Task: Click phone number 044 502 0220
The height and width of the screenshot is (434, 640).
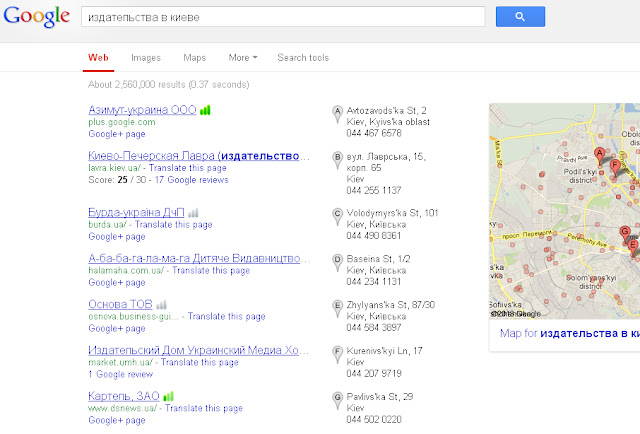Action: 374,419
